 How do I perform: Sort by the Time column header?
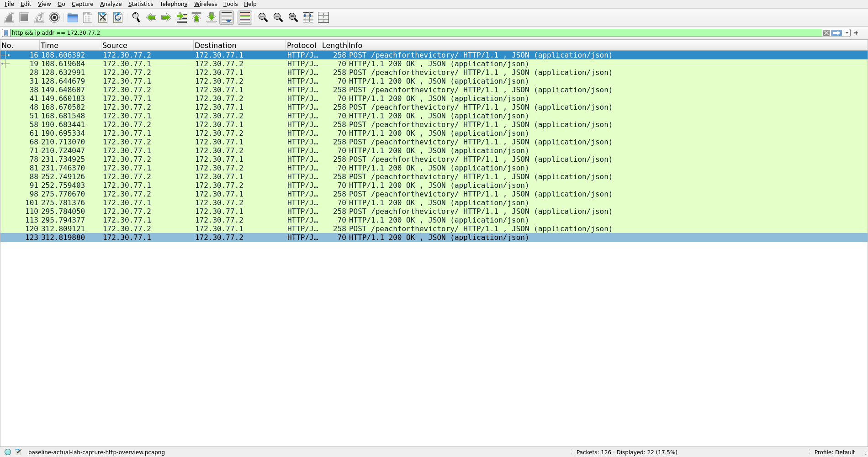pyautogui.click(x=70, y=45)
